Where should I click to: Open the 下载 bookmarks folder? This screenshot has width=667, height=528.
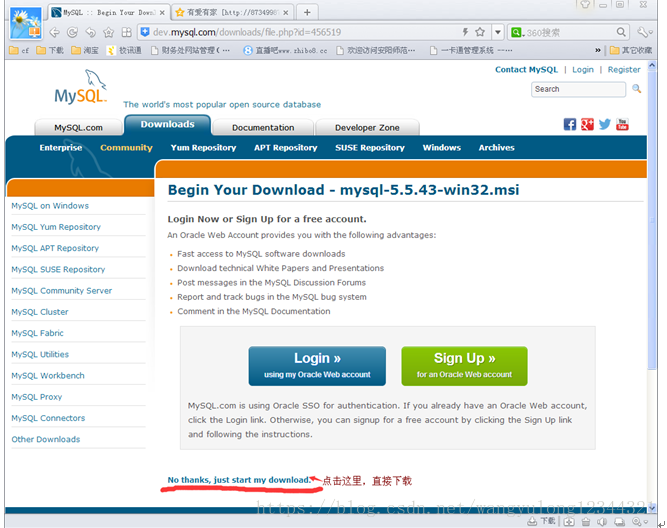point(50,51)
